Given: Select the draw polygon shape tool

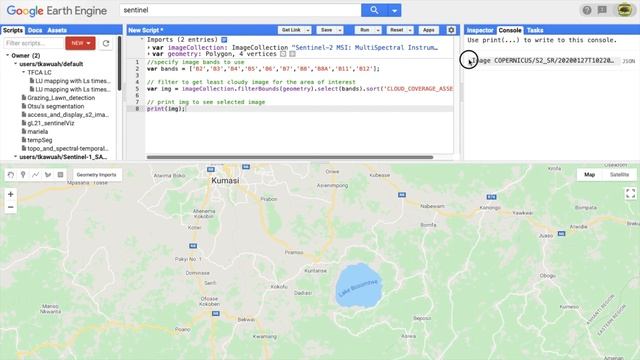Looking at the screenshot, I should [48, 175].
